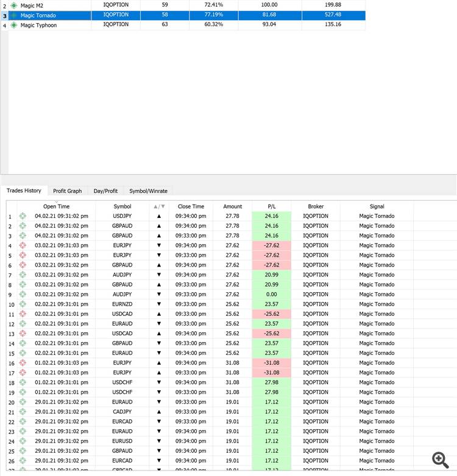Click the red loss icon in trade row 6

23,265
